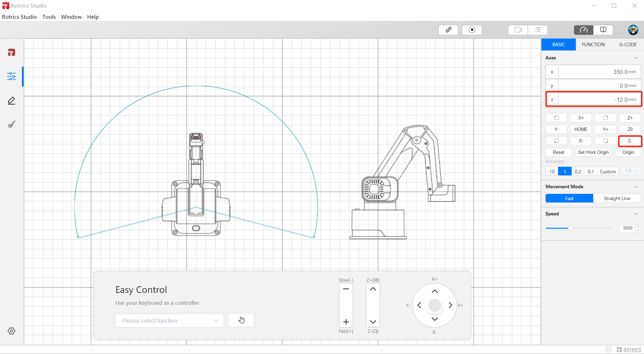
Task: Click the Z+(W) up arrow
Action: pos(373,289)
